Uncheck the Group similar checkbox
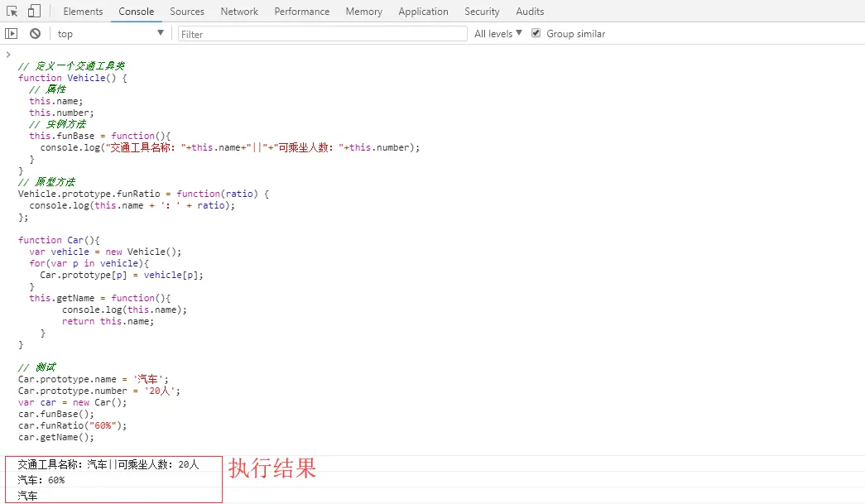Screen dimensions: 865x504 [536, 33]
